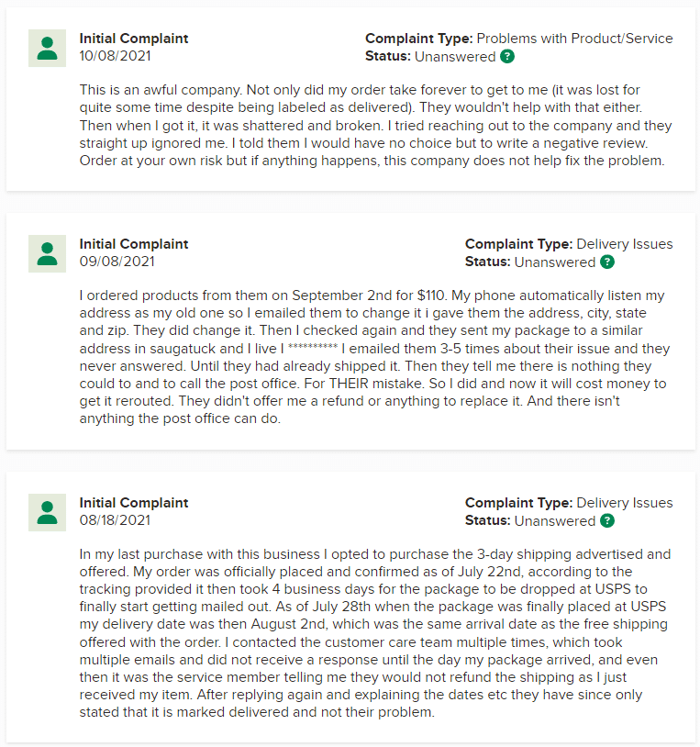Click the Unanswered status on the 09/08/2021 complaint
This screenshot has width=700, height=747.
point(555,262)
